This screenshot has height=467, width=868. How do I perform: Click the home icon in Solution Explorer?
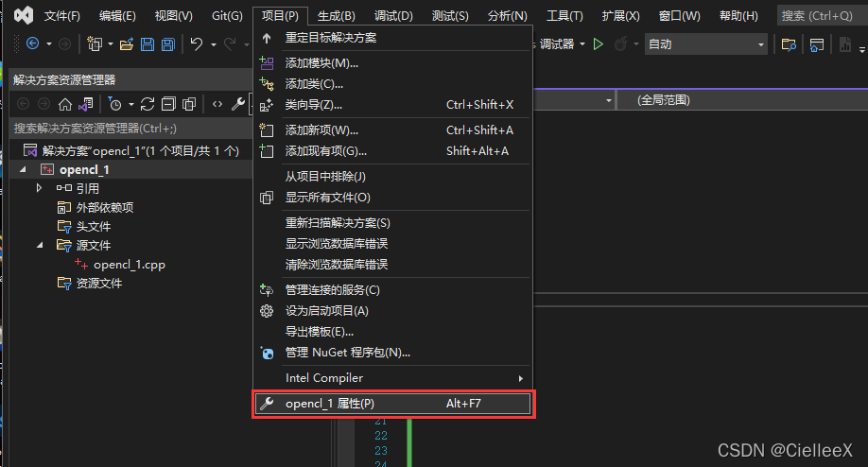pyautogui.click(x=65, y=104)
